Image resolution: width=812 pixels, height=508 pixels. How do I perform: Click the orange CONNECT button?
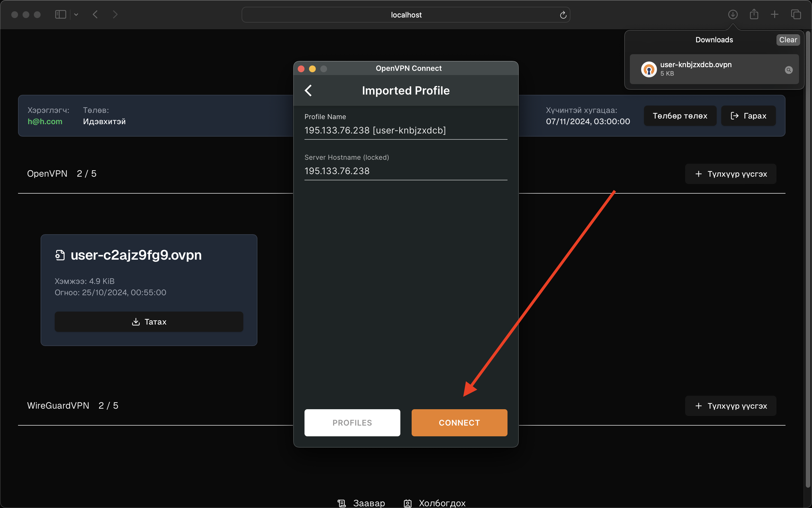tap(459, 422)
